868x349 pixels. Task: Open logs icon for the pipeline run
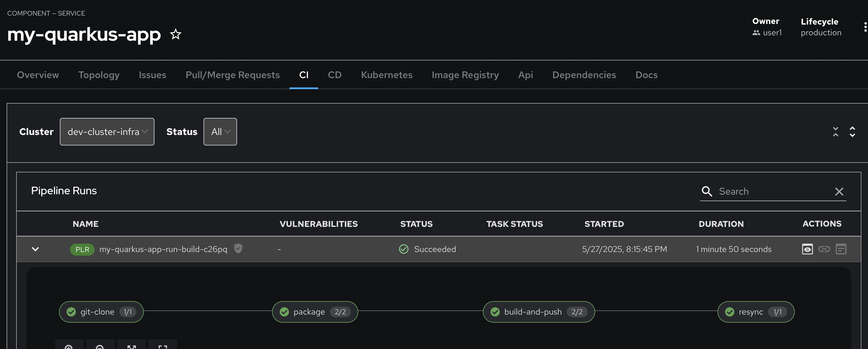[x=841, y=249]
